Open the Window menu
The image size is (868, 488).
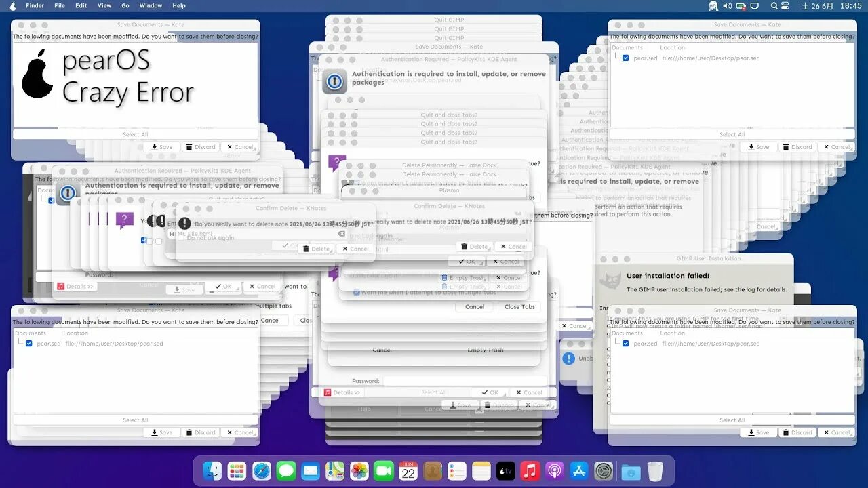(151, 5)
